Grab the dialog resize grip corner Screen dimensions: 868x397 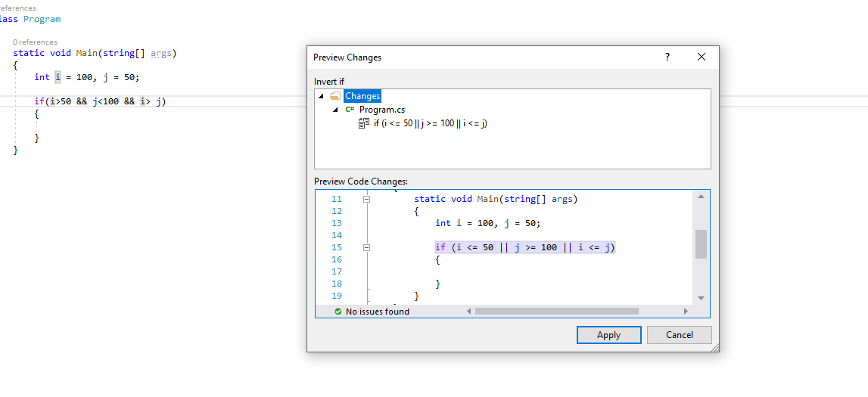click(x=715, y=348)
